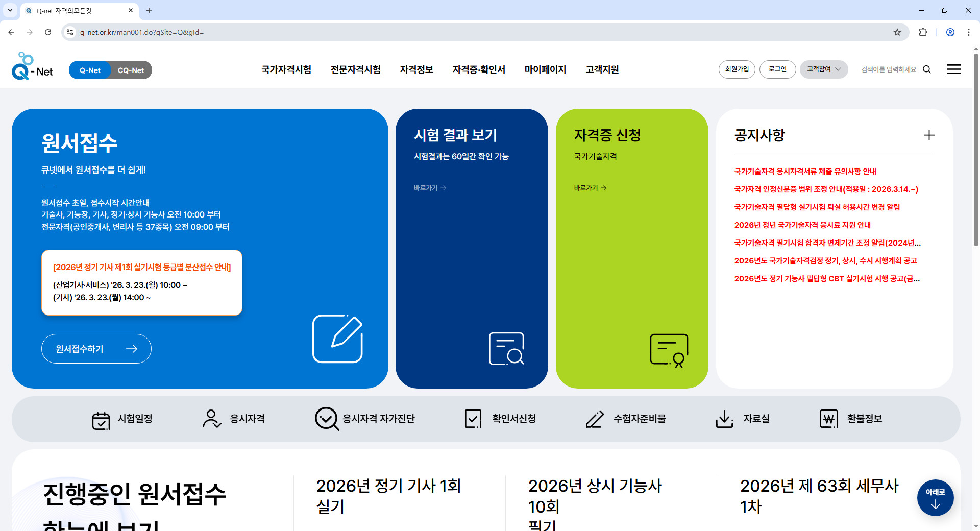This screenshot has height=531, width=980.
Task: Open the 마이페이지 menu
Action: [545, 69]
